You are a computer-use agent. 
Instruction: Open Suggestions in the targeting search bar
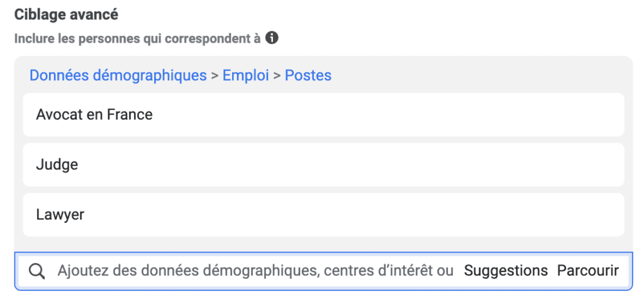[506, 271]
